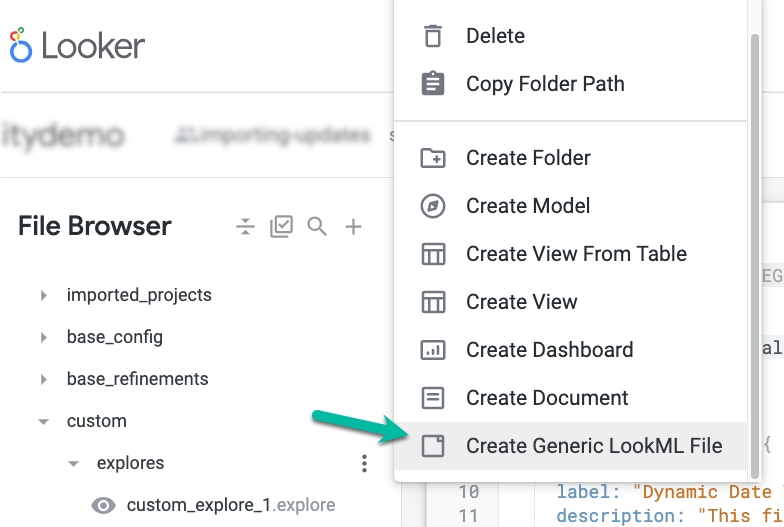Click the eye icon beside custom_explore_1
The height and width of the screenshot is (527, 784).
tap(103, 505)
